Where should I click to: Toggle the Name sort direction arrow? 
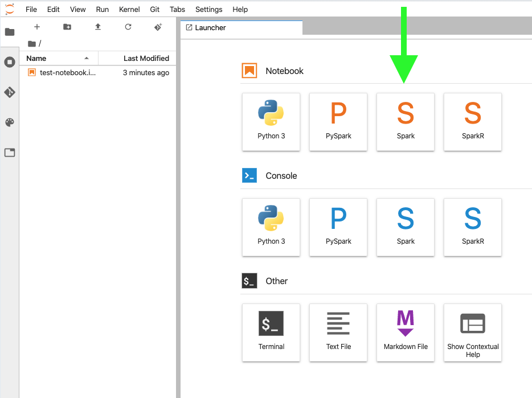[87, 58]
